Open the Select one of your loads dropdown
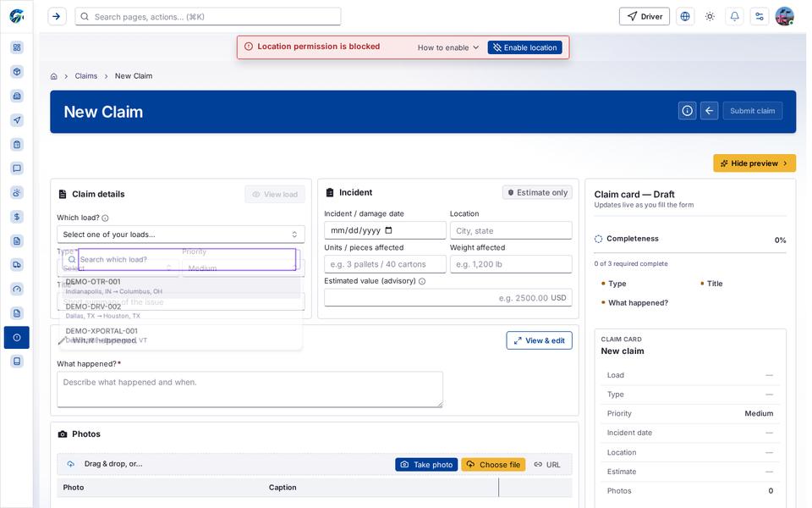 pos(181,235)
